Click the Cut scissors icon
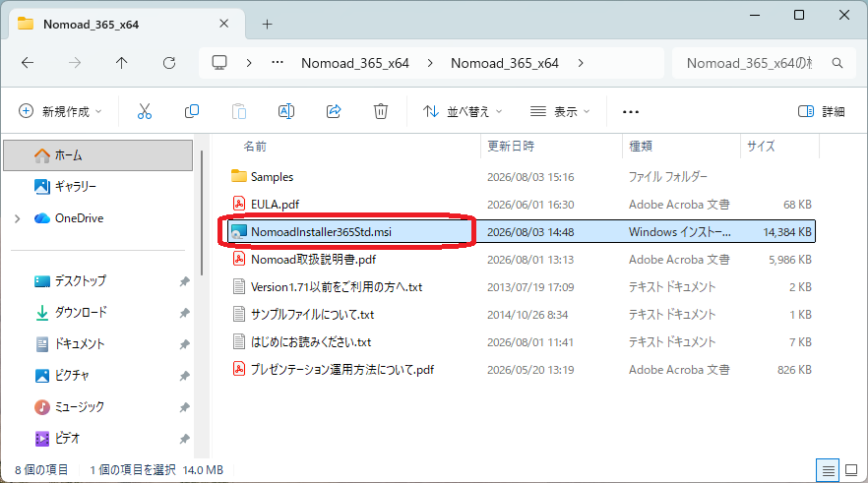The height and width of the screenshot is (483, 868). point(145,111)
